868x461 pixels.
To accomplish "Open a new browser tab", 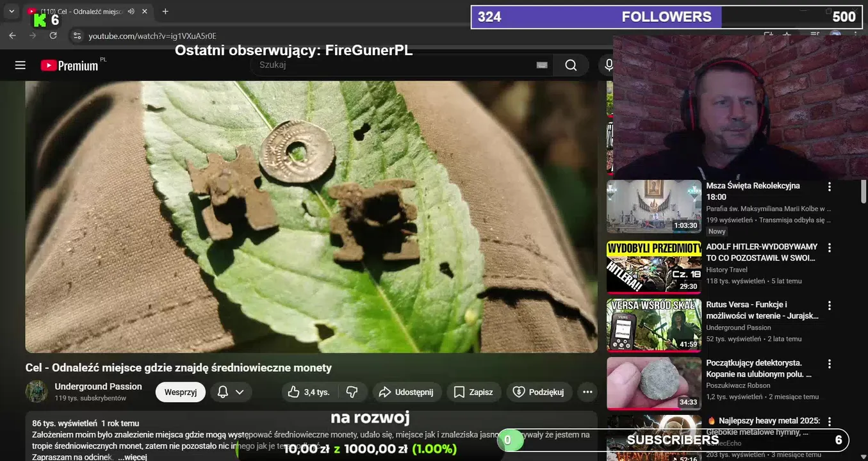I will pyautogui.click(x=165, y=12).
